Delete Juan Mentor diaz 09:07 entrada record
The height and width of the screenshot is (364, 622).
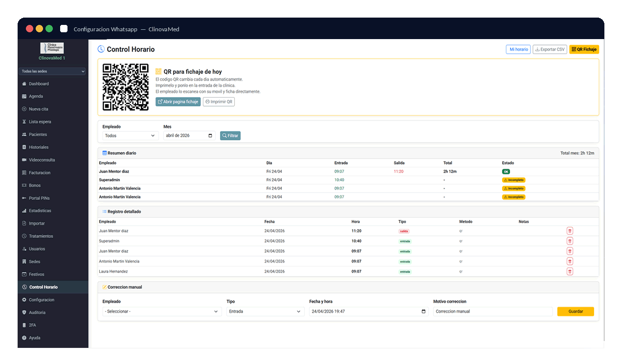point(570,251)
